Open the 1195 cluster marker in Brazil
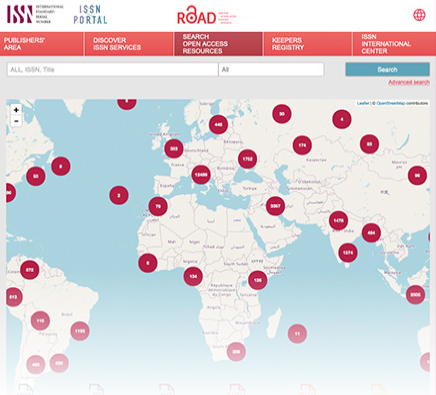436x395 pixels. 80,331
